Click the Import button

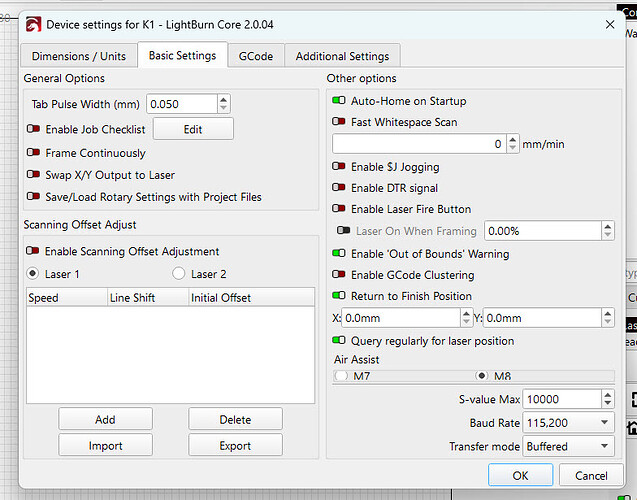coord(105,445)
